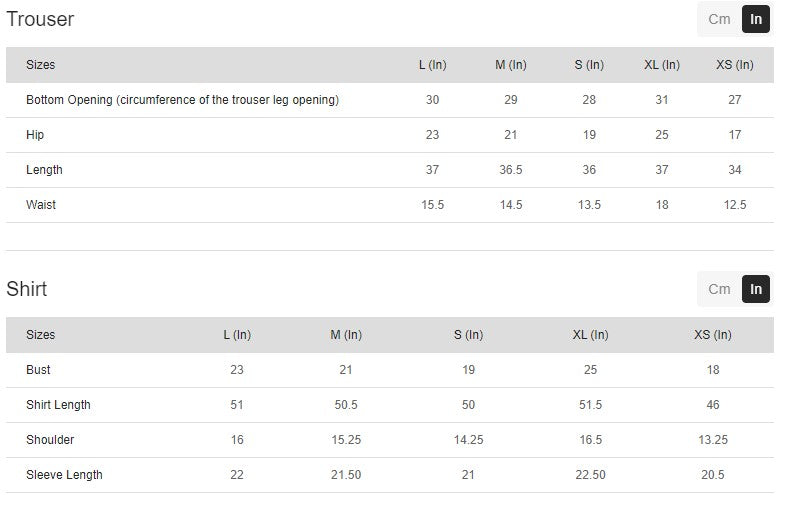Select the Trouser Hip row label
The height and width of the screenshot is (506, 785).
(x=35, y=135)
